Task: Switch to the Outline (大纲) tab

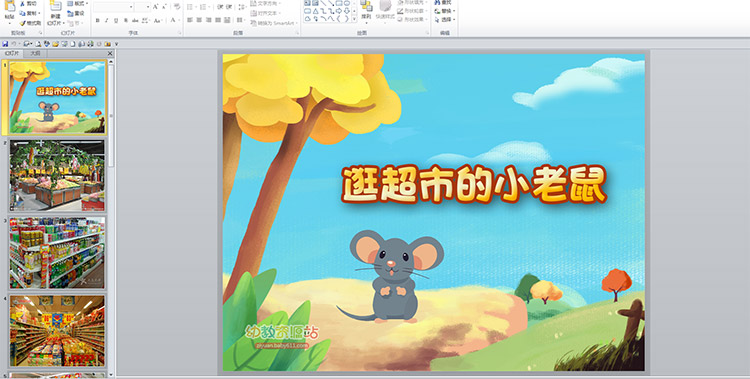Action: [35, 54]
